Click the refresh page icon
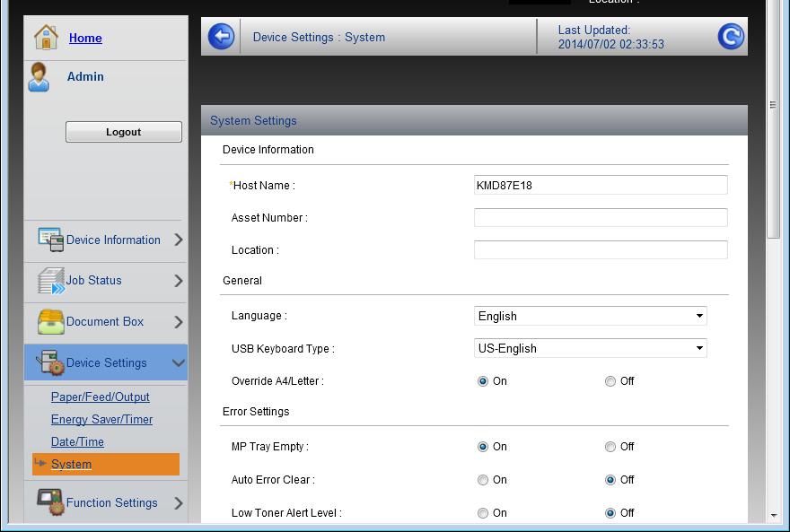Screen dimensions: 790x532 (731, 36)
